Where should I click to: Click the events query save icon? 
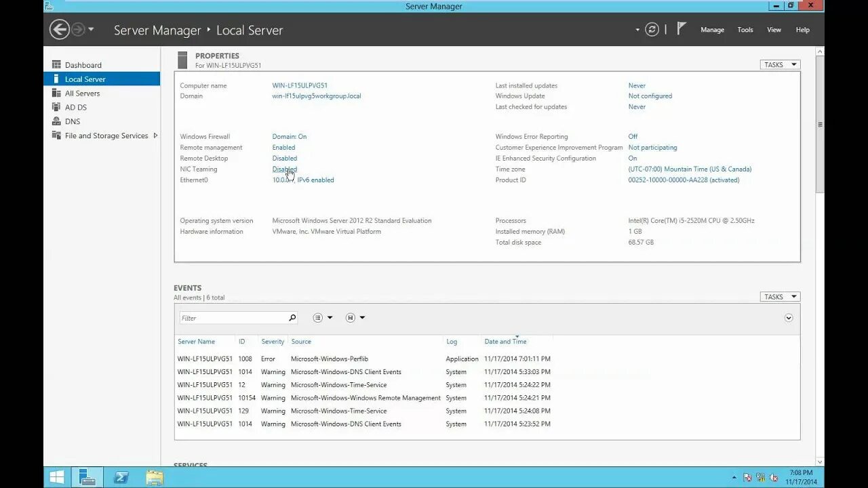click(350, 317)
